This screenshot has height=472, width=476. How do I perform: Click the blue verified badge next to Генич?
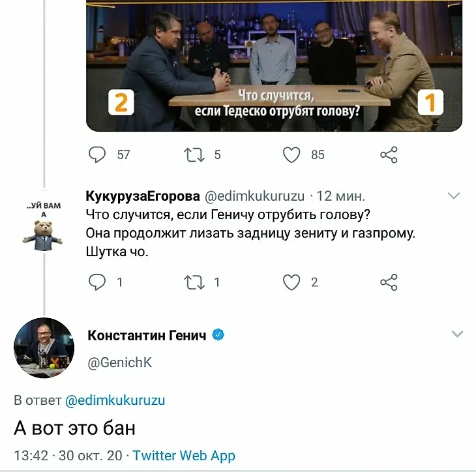point(219,335)
